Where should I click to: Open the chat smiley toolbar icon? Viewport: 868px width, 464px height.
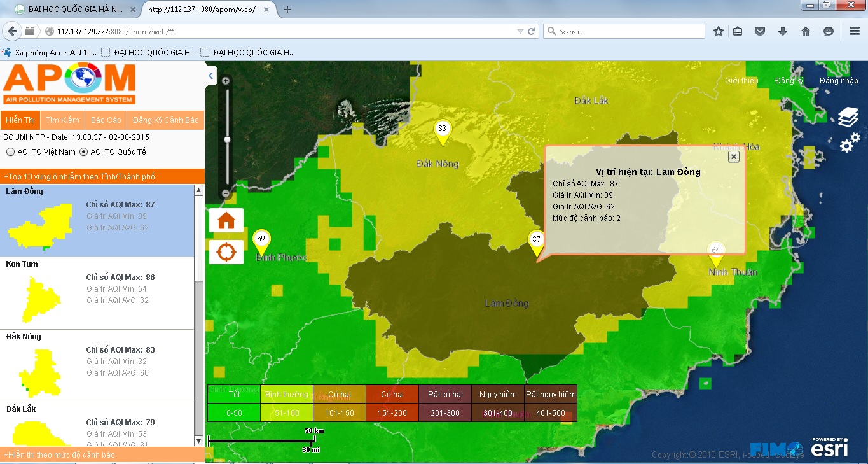pos(829,31)
